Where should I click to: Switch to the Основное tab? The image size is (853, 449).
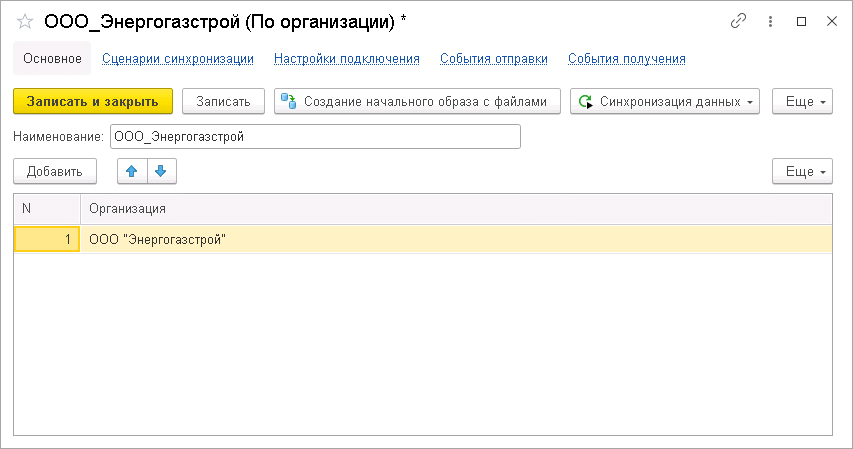coord(52,58)
